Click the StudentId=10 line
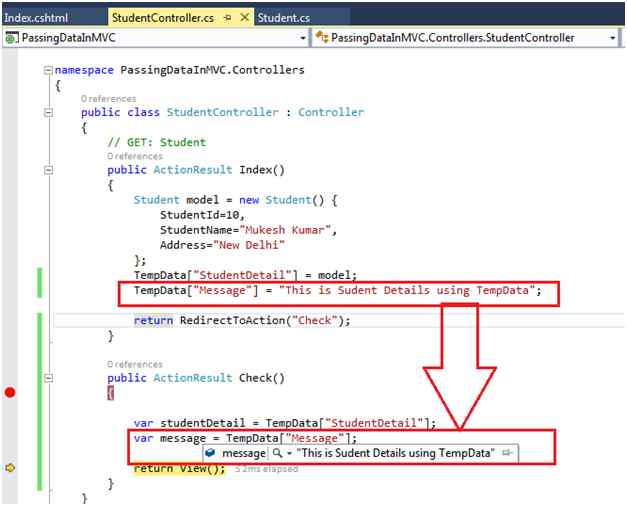 [202, 215]
